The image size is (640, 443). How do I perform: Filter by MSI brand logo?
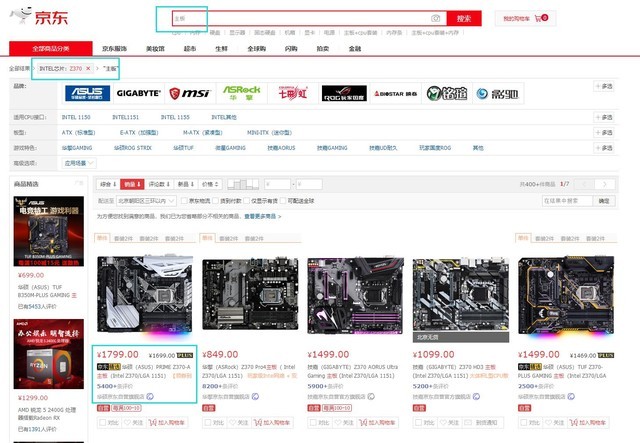click(x=190, y=93)
